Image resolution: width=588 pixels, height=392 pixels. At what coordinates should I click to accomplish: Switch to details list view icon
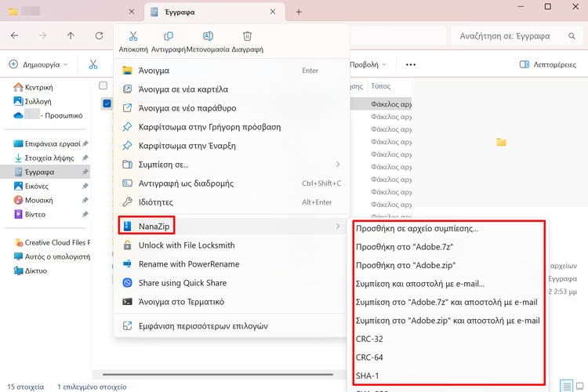pyautogui.click(x=566, y=386)
